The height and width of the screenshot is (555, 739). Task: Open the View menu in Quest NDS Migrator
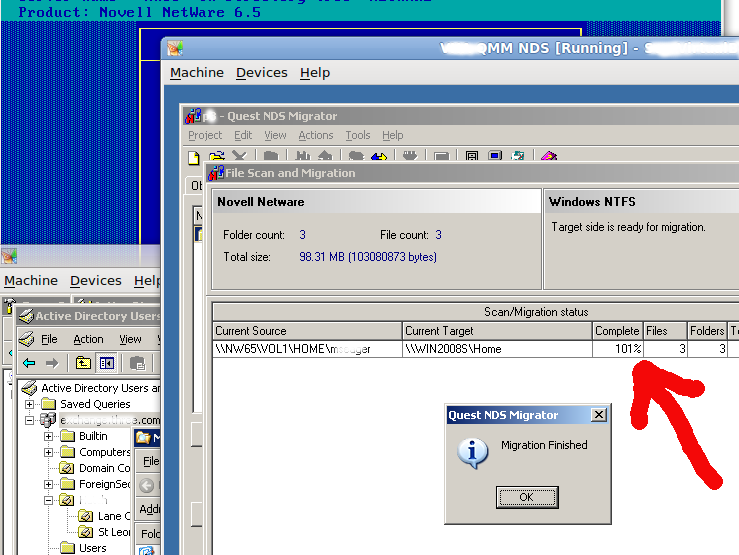click(275, 135)
